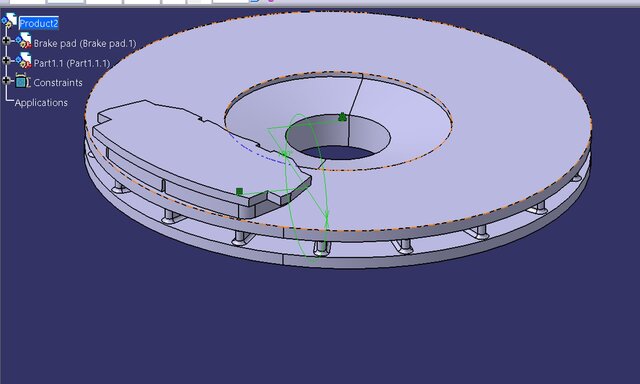Image resolution: width=640 pixels, height=384 pixels.
Task: Select the Applications tree entry
Action: coord(41,102)
